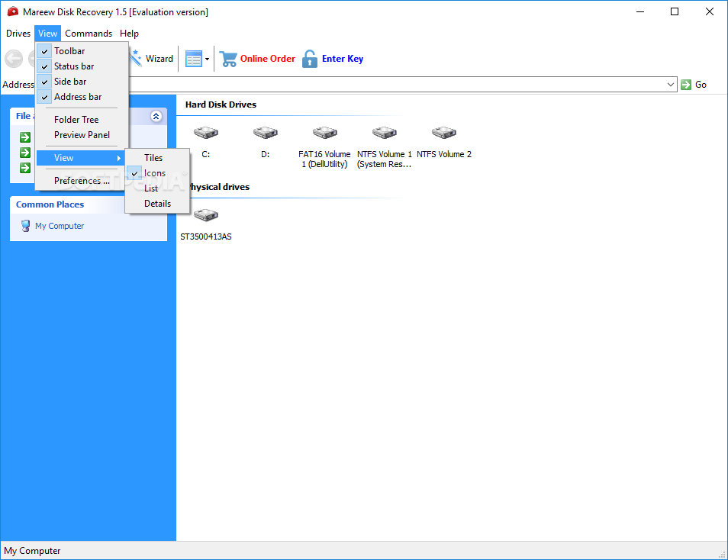
Task: Click the Enter Key padlock icon
Action: [x=310, y=59]
